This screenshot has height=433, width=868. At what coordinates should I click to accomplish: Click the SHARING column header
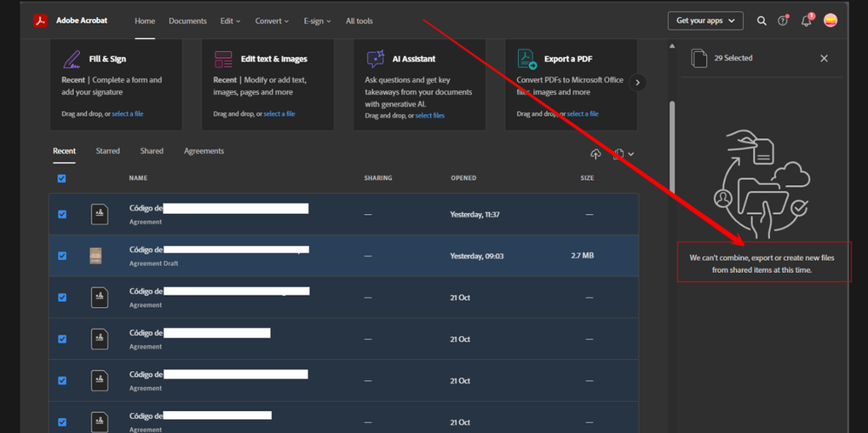tap(378, 178)
